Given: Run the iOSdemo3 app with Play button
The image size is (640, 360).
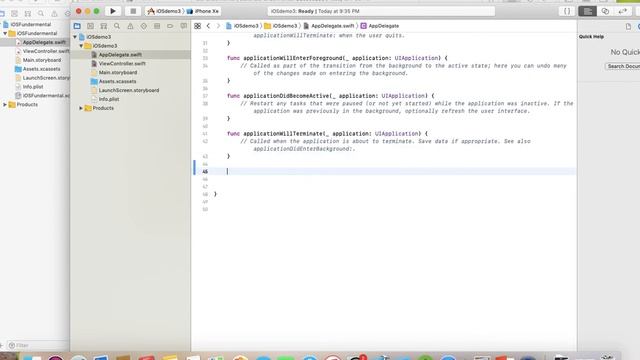Looking at the screenshot, I should (113, 11).
